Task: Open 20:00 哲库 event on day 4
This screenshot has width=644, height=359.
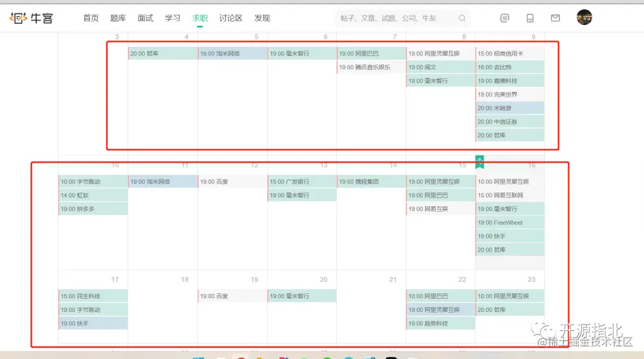Action: (x=163, y=54)
